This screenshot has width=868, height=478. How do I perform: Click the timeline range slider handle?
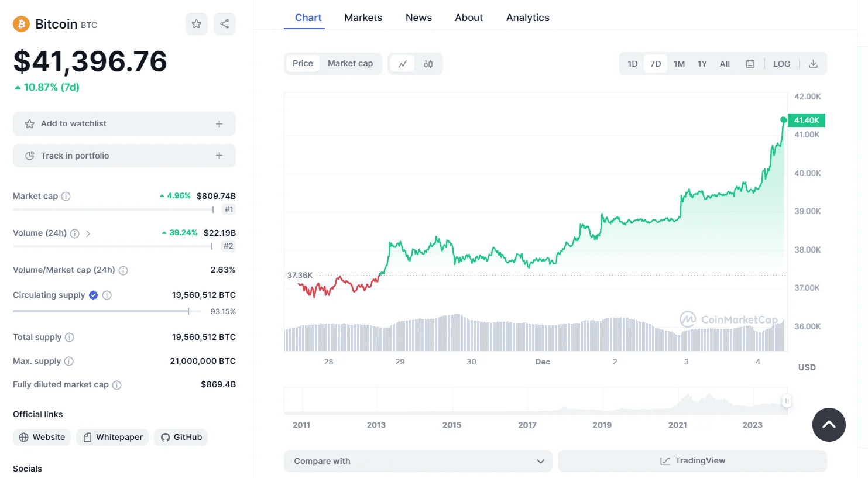coord(787,401)
